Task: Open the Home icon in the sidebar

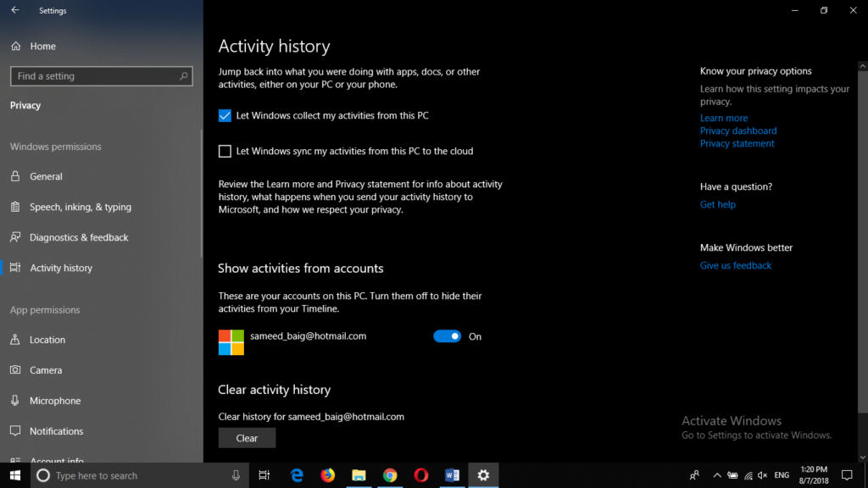Action: coord(15,46)
